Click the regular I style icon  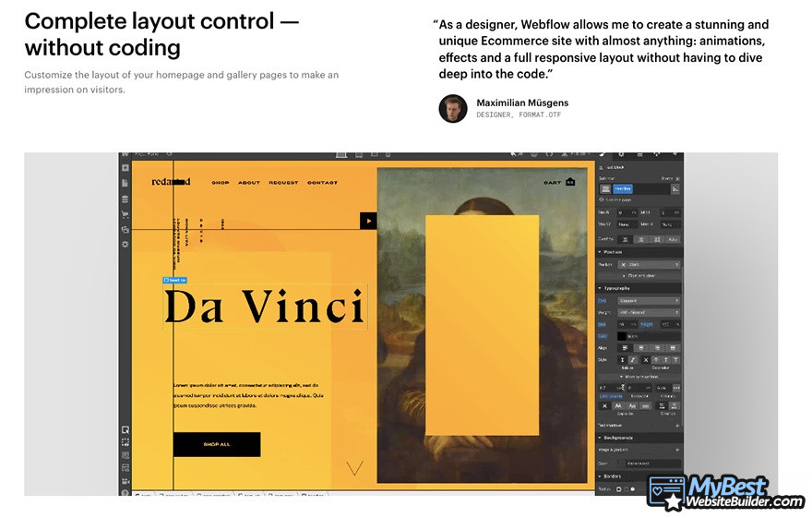tap(623, 360)
